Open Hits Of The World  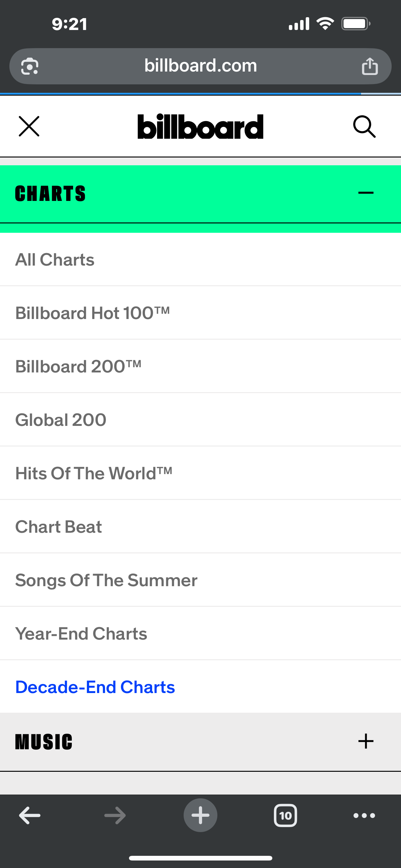click(x=94, y=473)
